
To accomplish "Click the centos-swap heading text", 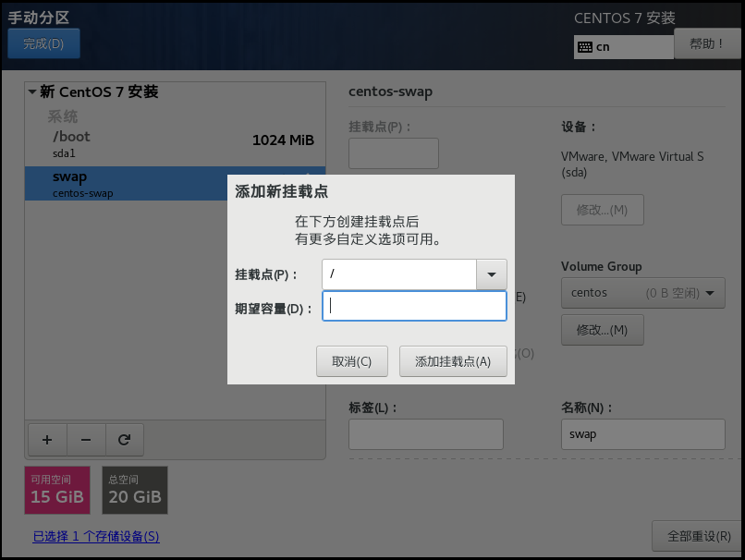I will click(x=391, y=91).
